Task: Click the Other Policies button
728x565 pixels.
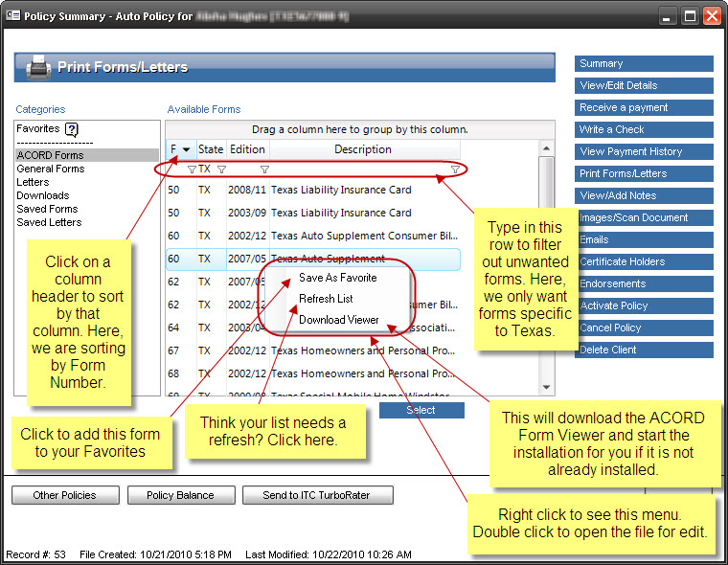Action: tap(65, 495)
